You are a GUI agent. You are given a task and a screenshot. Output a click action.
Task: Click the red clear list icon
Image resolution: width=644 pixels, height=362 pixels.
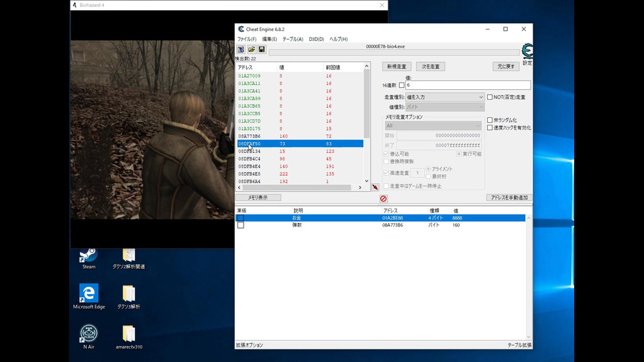(383, 198)
